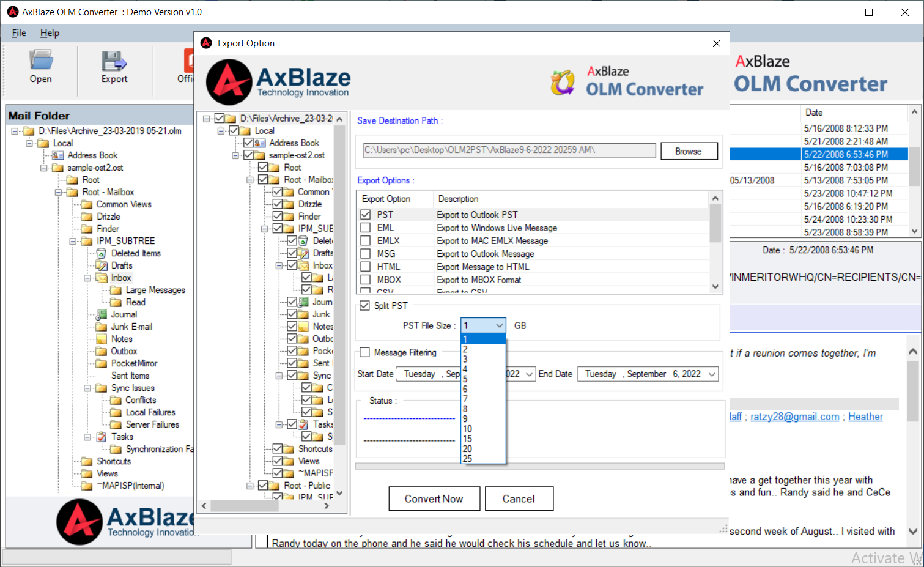Close the Export Option dialog
The width and height of the screenshot is (924, 567).
(717, 43)
